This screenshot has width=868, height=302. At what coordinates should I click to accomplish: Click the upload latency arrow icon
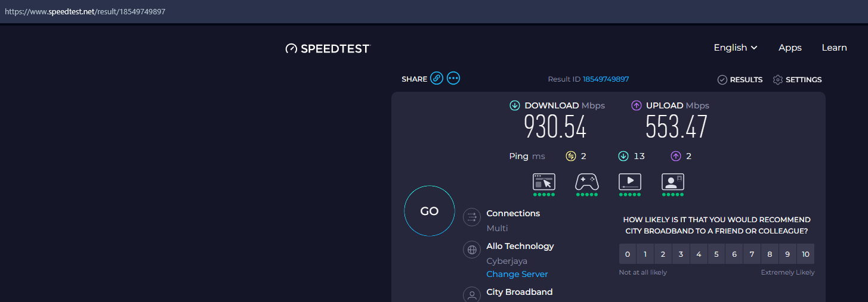point(676,156)
